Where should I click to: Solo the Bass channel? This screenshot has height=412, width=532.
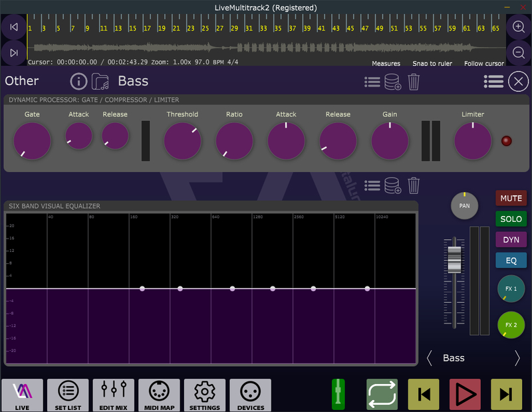(x=511, y=219)
